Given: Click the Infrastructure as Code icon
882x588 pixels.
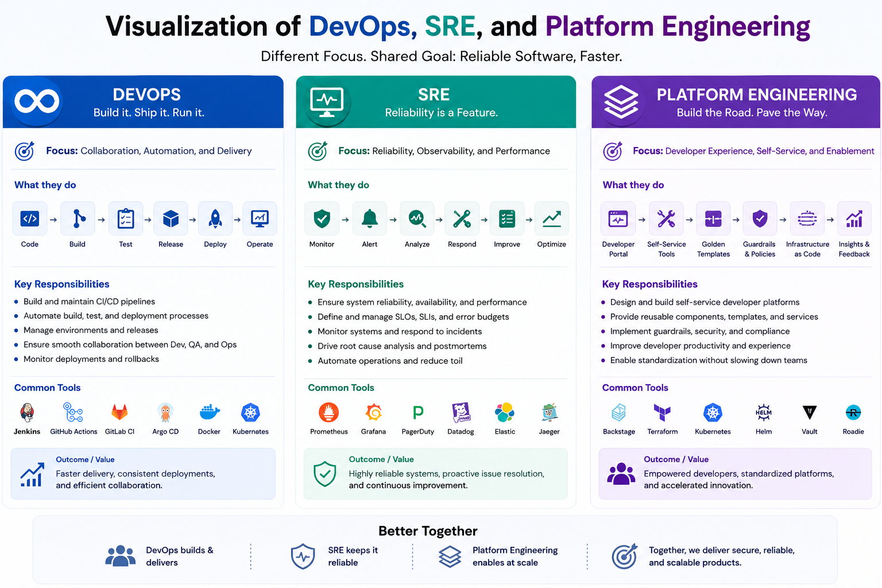Looking at the screenshot, I should point(807,218).
